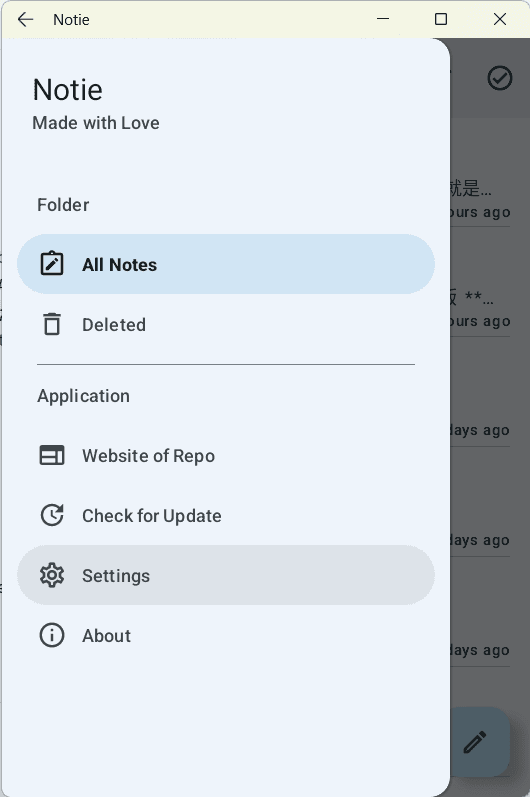The width and height of the screenshot is (530, 797).
Task: Click the Check for Update clock icon
Action: tap(52, 515)
